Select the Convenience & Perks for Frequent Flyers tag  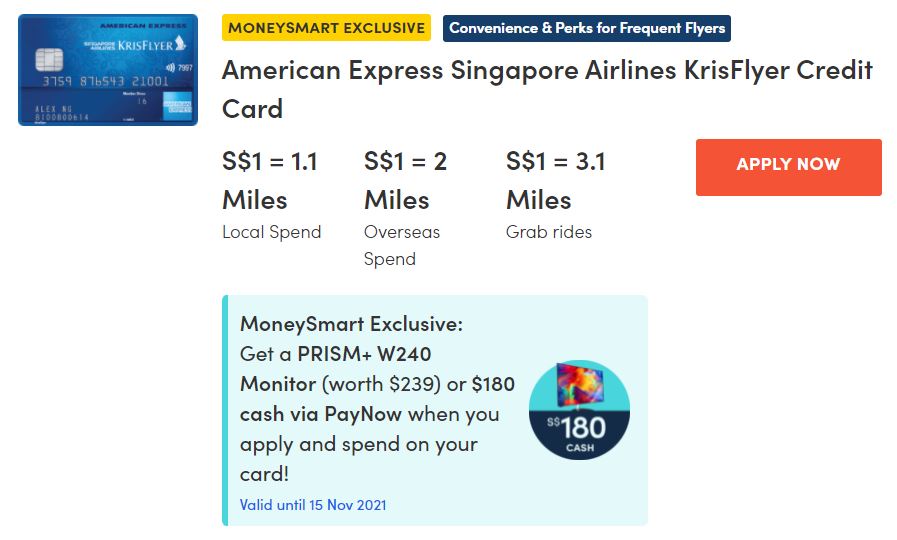(x=587, y=28)
